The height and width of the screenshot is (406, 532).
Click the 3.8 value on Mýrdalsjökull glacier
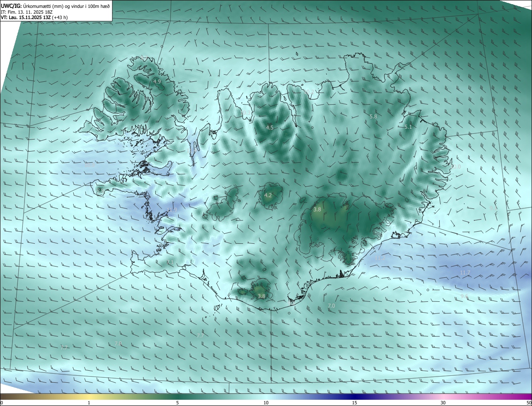pyautogui.click(x=261, y=296)
